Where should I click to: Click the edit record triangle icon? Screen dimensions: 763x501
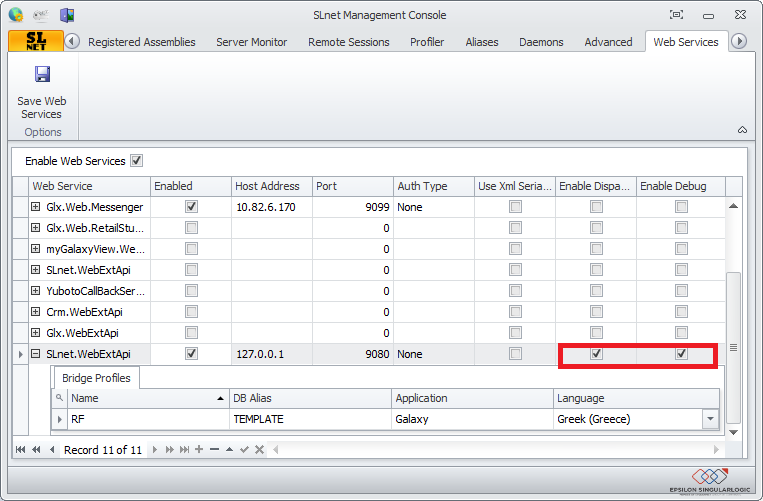[229, 449]
